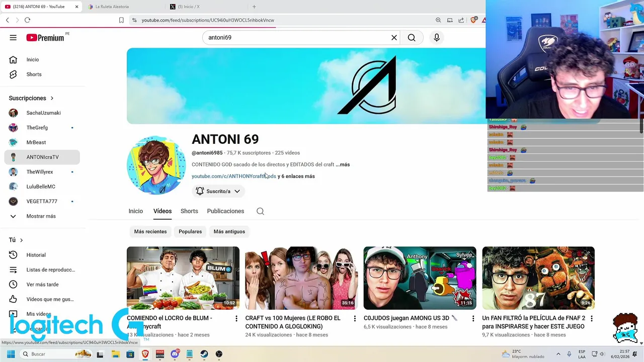644x362 pixels.
Task: Expand the Tú section chevron
Action: tap(21, 240)
